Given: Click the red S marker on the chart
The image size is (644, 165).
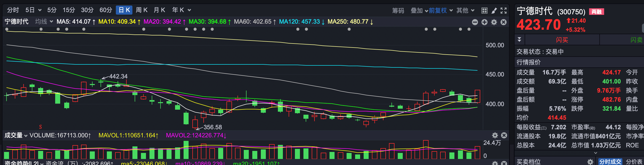Looking at the screenshot, I should (40, 127).
